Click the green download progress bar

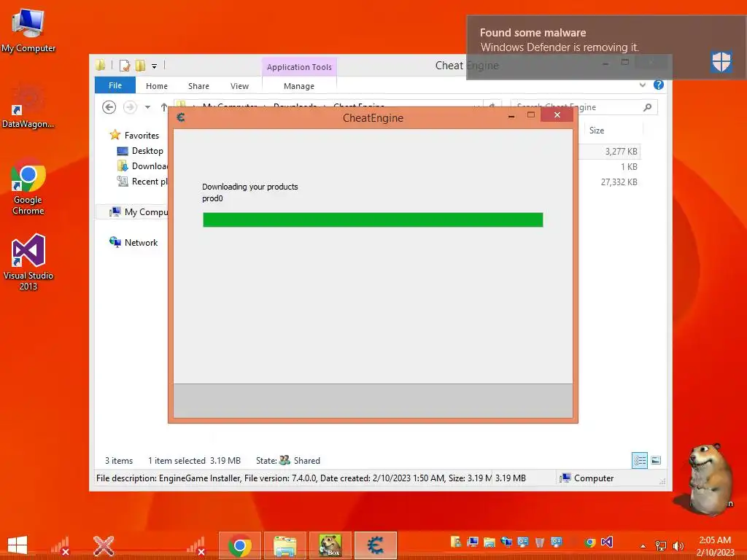(x=373, y=219)
